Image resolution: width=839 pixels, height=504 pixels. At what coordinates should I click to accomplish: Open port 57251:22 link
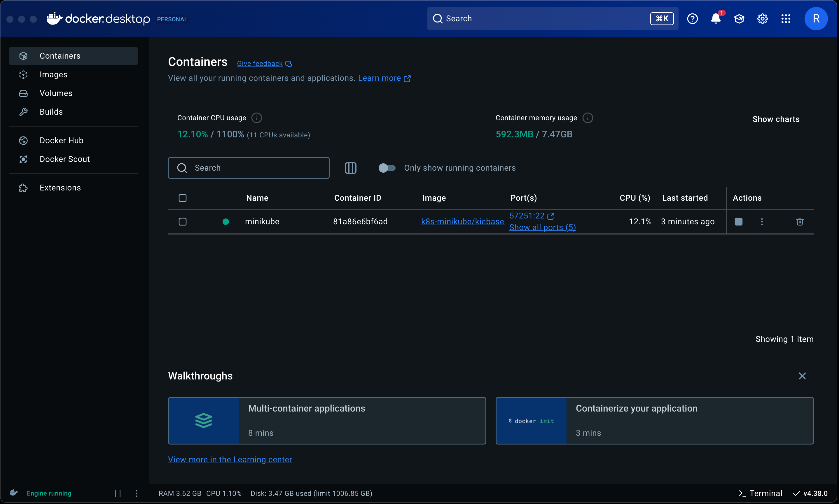click(532, 216)
